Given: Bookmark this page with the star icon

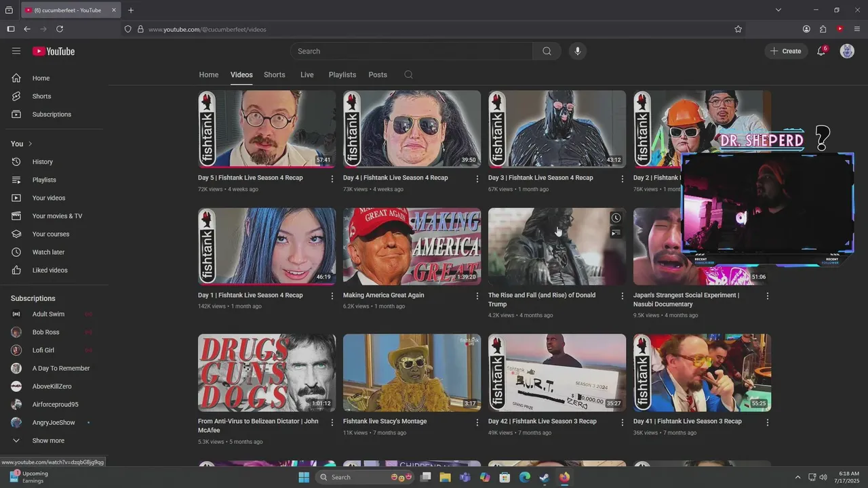Looking at the screenshot, I should 738,29.
